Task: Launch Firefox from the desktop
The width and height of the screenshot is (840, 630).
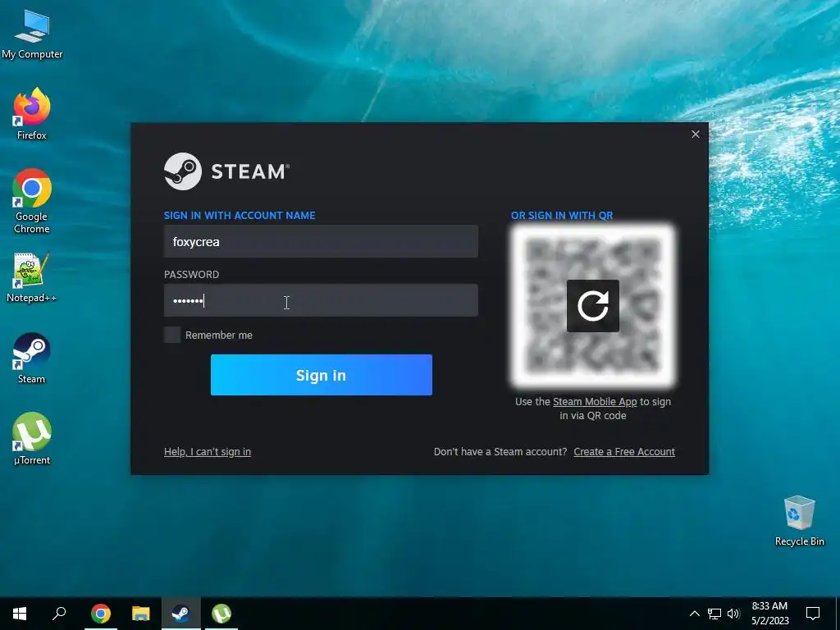Action: (x=32, y=113)
